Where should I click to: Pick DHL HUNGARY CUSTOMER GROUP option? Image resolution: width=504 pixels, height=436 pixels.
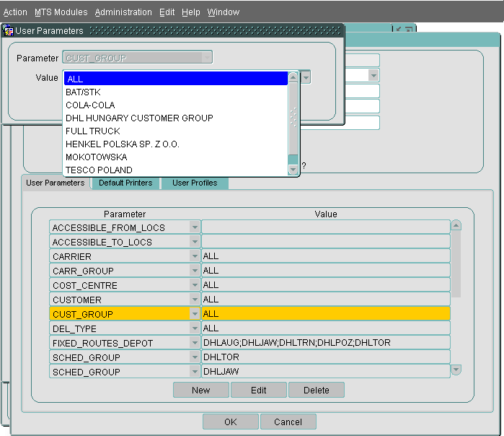tap(176, 118)
